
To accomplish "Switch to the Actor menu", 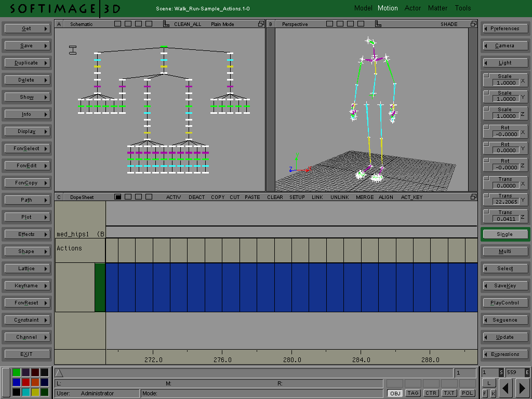I will pos(413,8).
